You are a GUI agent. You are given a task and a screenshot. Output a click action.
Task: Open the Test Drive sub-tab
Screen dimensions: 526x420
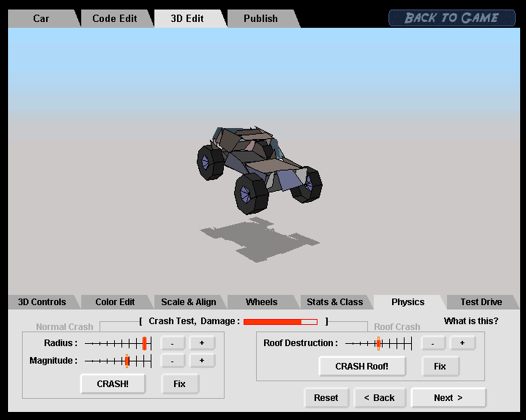[x=481, y=302]
